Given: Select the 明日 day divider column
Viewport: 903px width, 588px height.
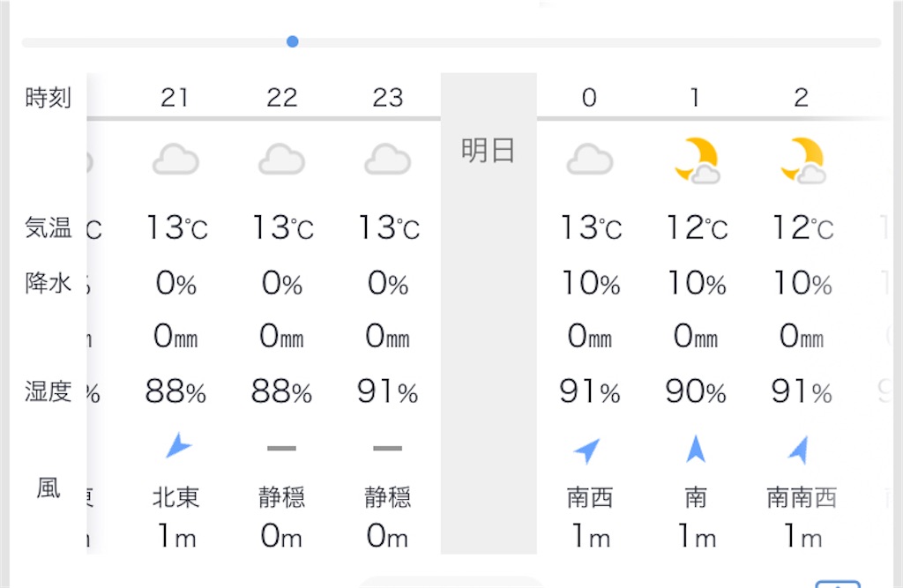Looking at the screenshot, I should (x=489, y=313).
